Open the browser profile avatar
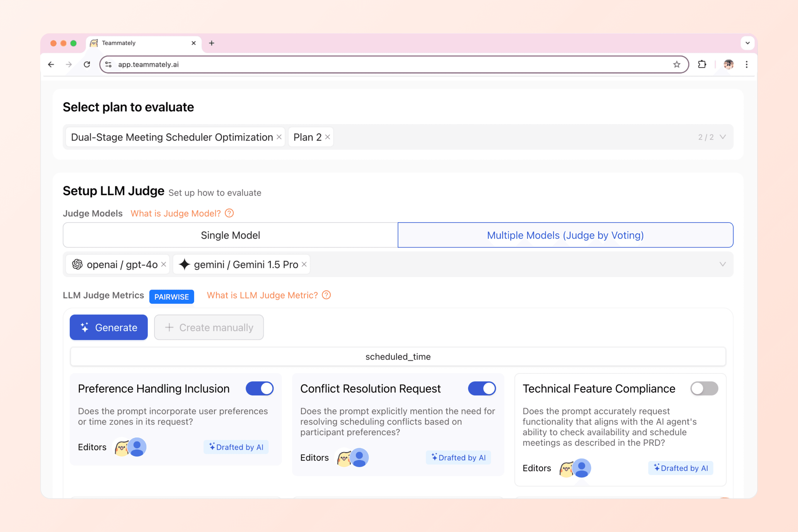The width and height of the screenshot is (798, 532). click(x=728, y=64)
